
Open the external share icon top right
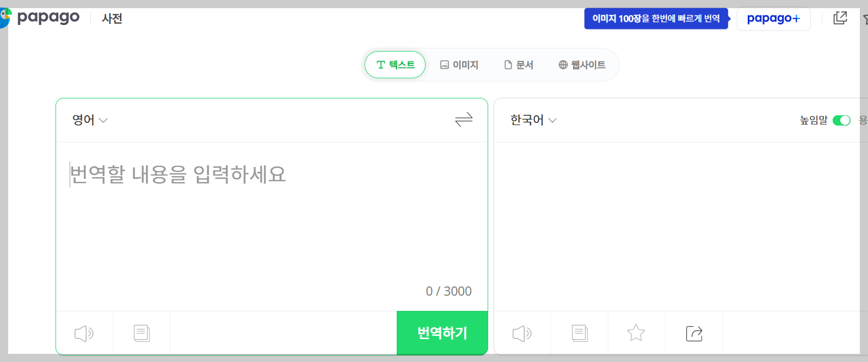(x=840, y=18)
